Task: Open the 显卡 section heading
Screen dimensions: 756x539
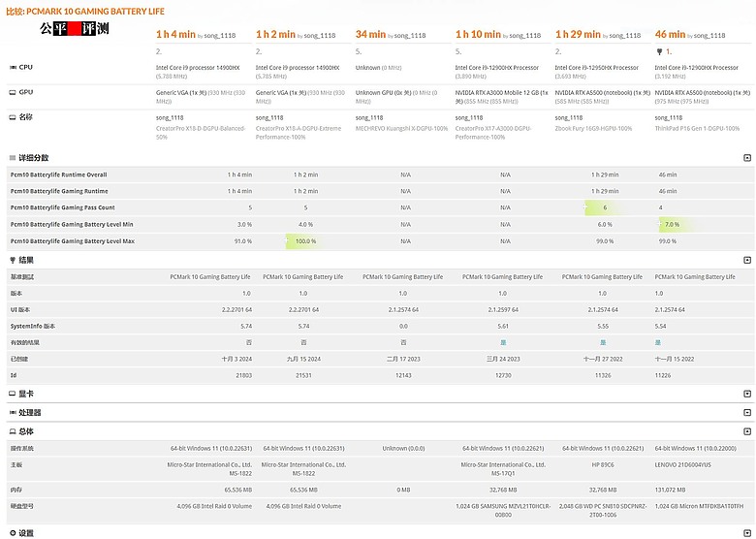Action: click(x=26, y=394)
